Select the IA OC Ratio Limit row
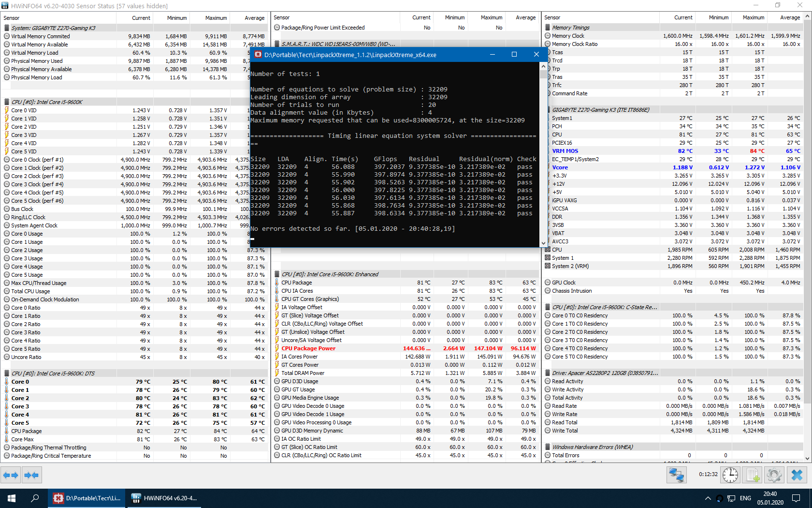This screenshot has height=508, width=812. point(405,439)
